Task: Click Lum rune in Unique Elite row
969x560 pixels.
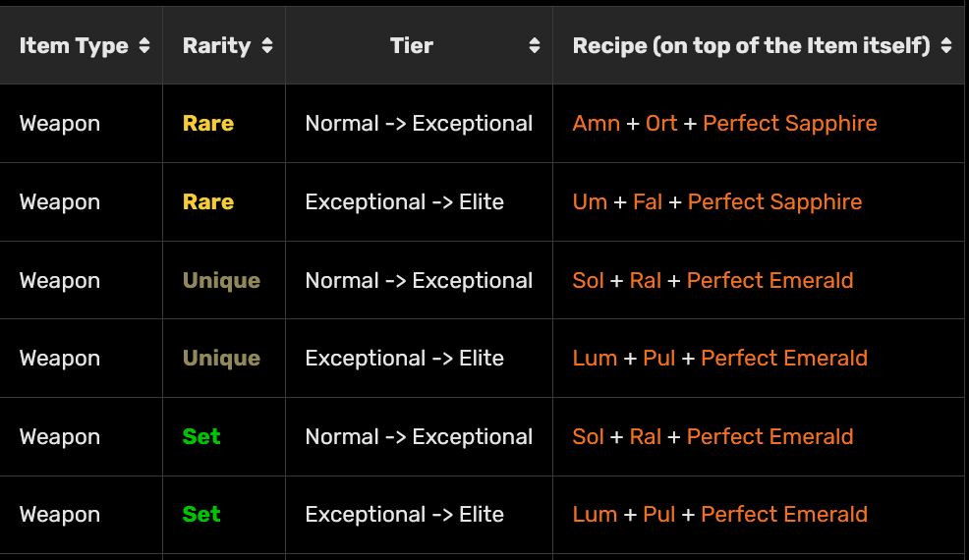Action: click(595, 359)
